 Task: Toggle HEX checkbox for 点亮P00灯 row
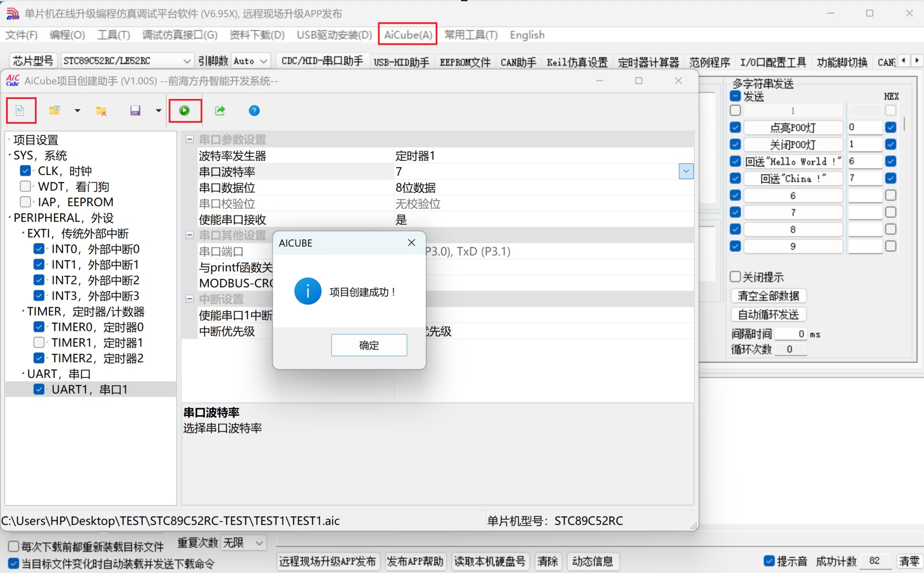tap(891, 127)
